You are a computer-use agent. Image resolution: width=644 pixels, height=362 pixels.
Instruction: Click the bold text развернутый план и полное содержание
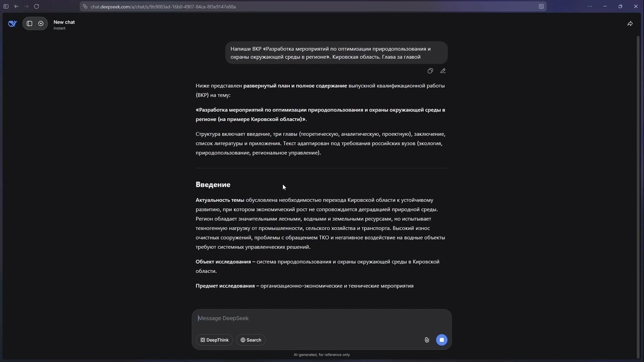point(295,86)
